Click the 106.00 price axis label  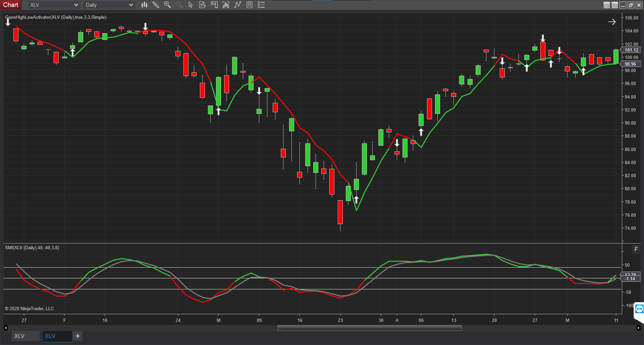(x=631, y=18)
